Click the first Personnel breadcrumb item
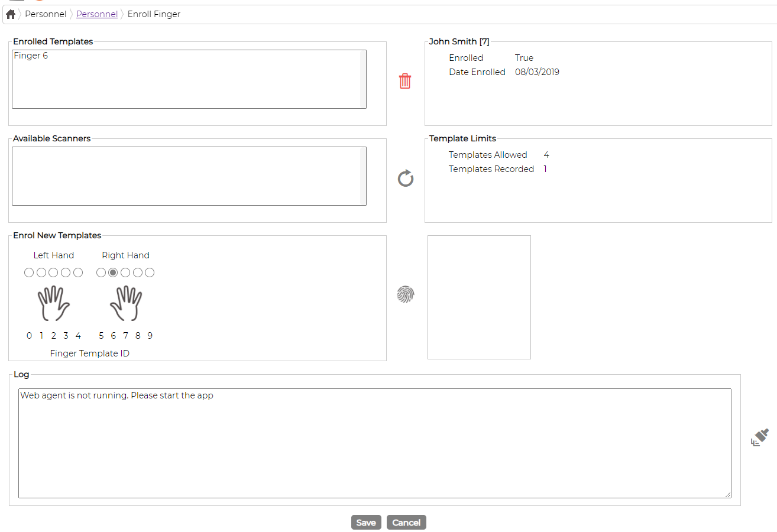 point(46,14)
